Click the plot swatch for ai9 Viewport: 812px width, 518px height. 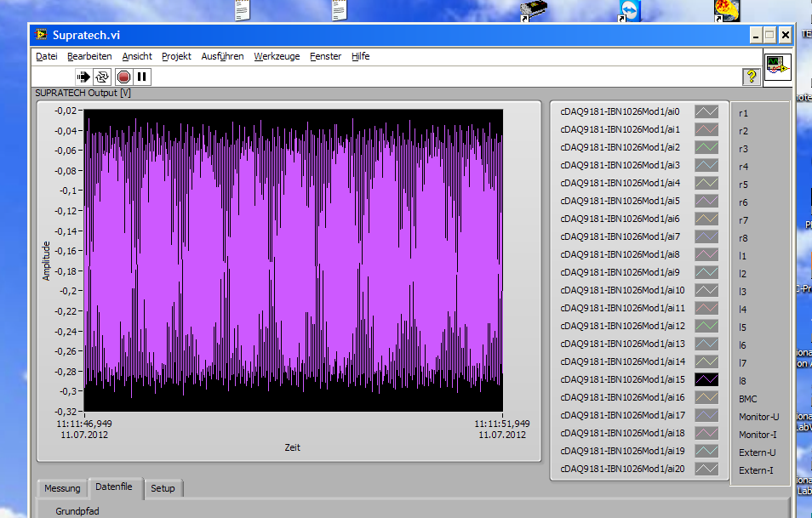706,272
